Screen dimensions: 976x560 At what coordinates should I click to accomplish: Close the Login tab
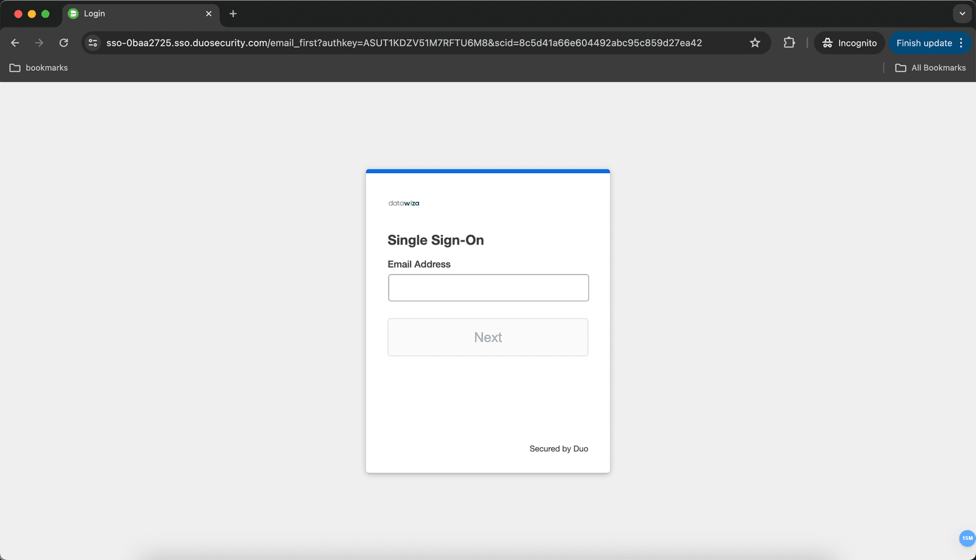209,13
